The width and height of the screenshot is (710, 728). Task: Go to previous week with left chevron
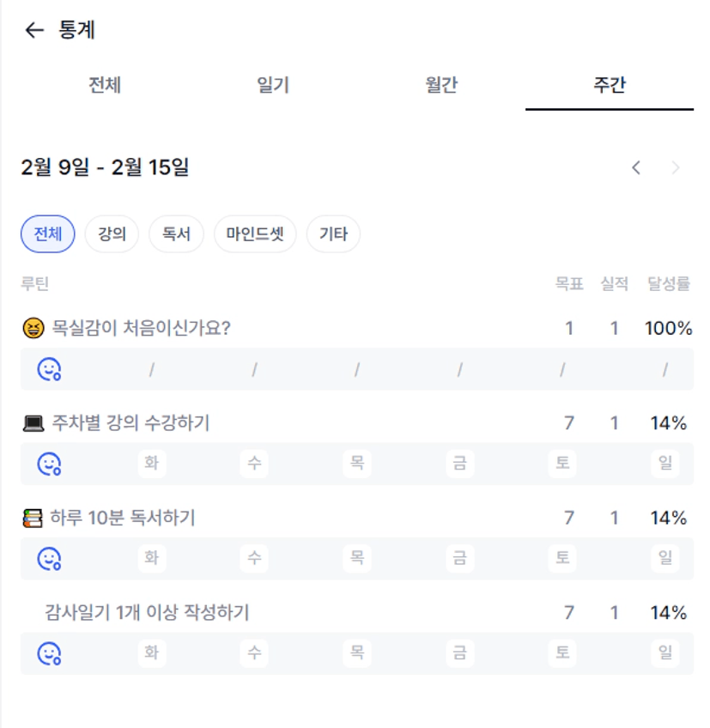click(x=636, y=168)
